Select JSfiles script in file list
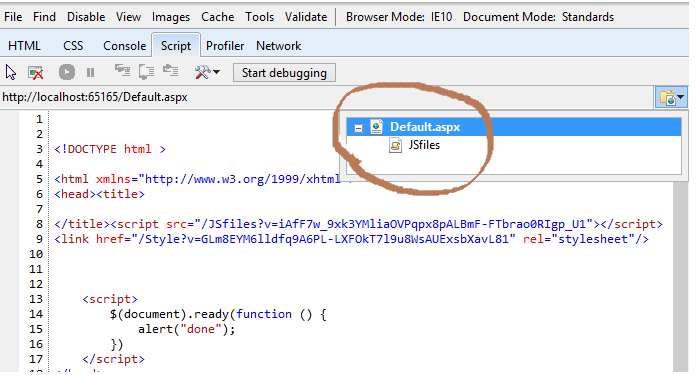 424,145
